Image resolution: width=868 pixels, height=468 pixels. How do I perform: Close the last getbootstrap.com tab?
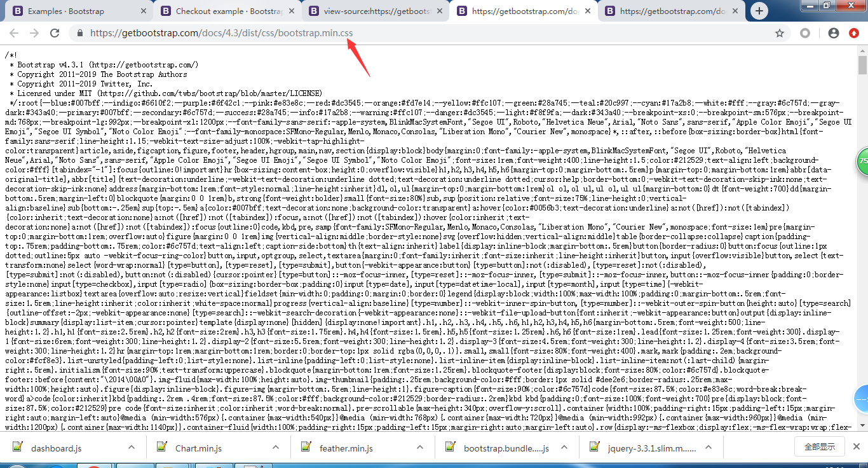tap(735, 11)
